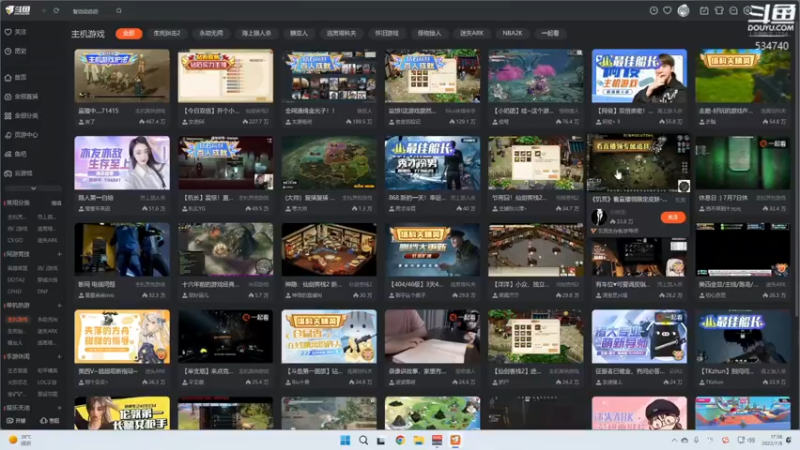Open the skin (shirt) icon at top right
Image resolution: width=800 pixels, height=450 pixels.
pos(719,11)
